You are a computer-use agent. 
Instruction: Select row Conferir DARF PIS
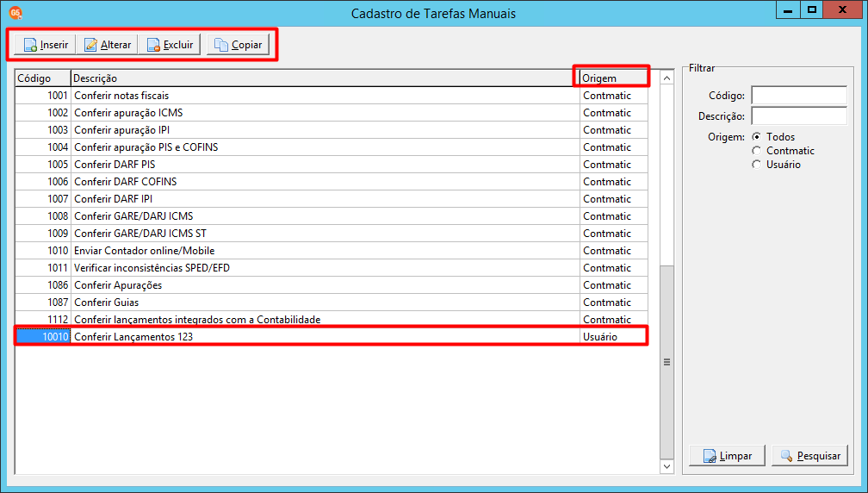tap(332, 165)
